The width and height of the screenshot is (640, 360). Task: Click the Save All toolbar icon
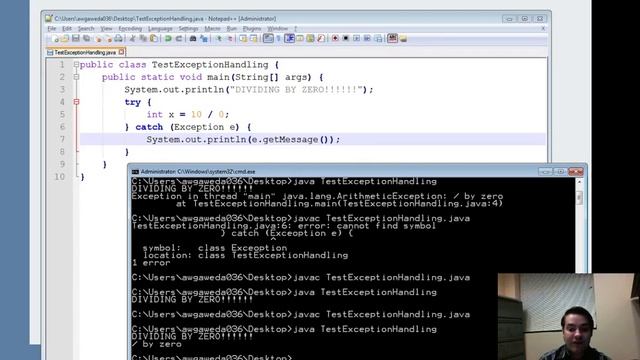click(x=87, y=39)
